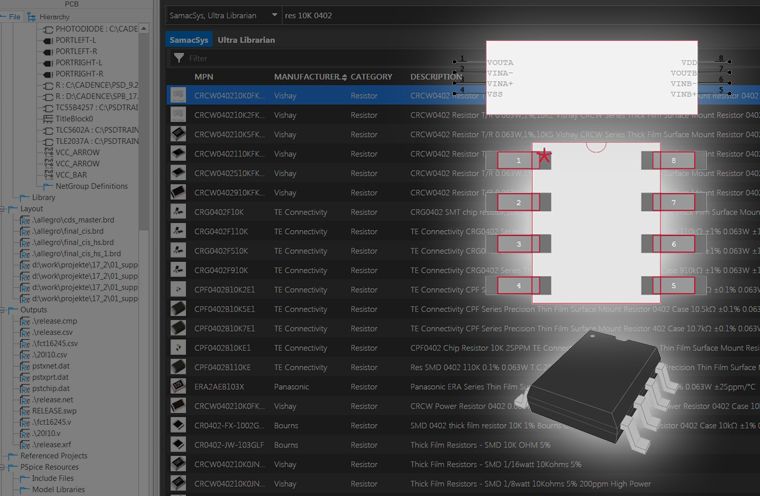760x496 pixels.
Task: Click the part icon of ERA2AEB103X row
Action: coord(178,386)
